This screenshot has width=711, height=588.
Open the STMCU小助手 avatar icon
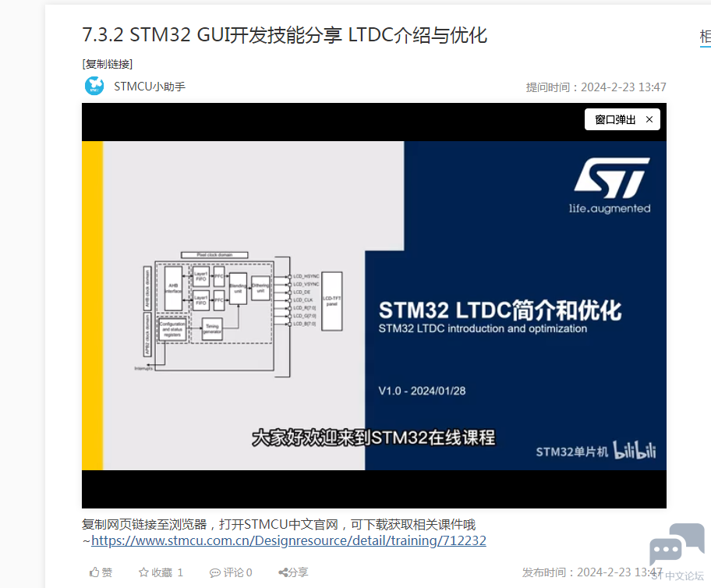(94, 86)
